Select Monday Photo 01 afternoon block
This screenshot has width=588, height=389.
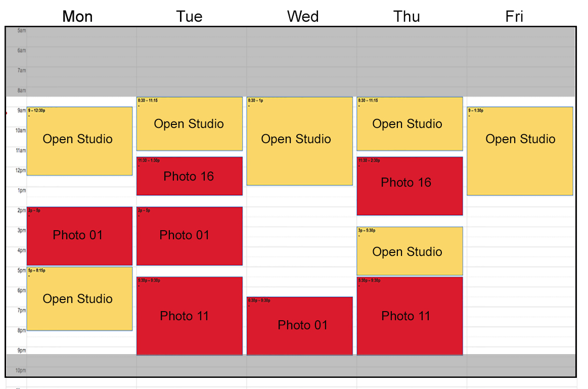(79, 236)
